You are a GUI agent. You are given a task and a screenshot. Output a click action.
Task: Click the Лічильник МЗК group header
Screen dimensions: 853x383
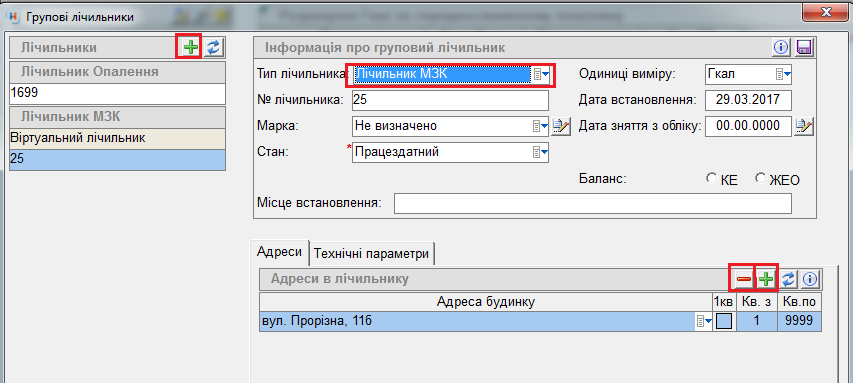[x=118, y=117]
